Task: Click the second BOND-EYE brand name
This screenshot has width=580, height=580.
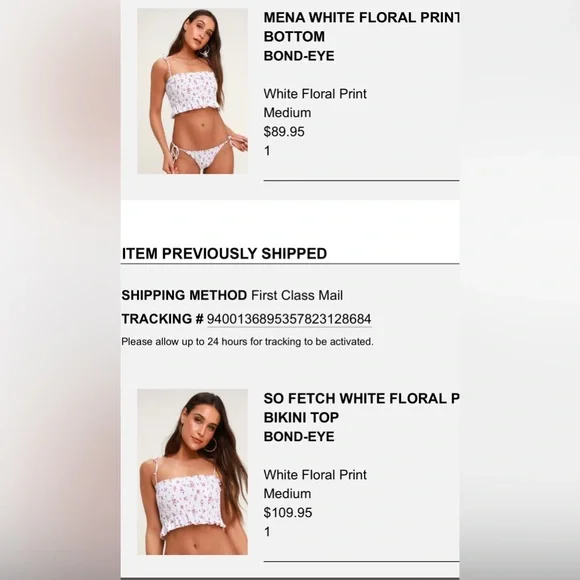Action: 299,436
